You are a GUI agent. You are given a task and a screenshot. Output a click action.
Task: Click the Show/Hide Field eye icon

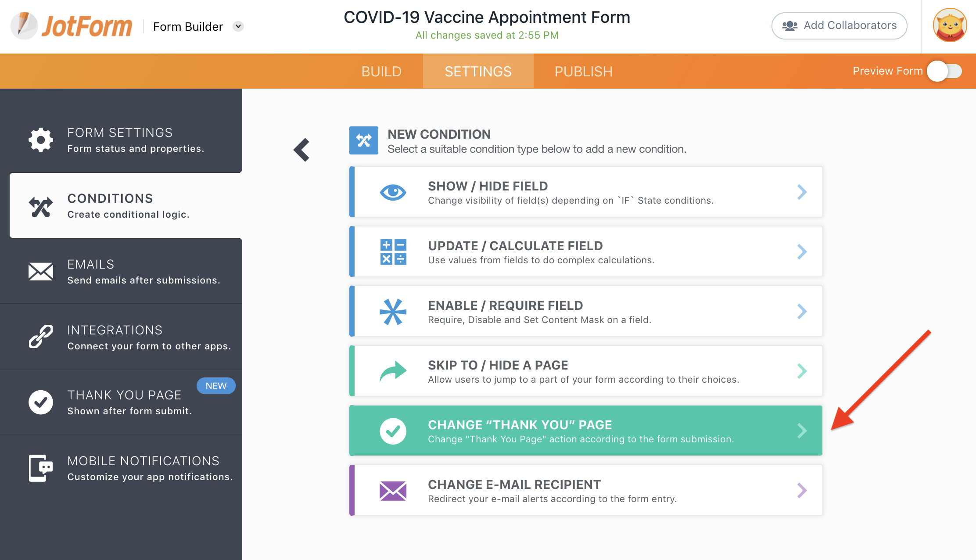click(393, 192)
